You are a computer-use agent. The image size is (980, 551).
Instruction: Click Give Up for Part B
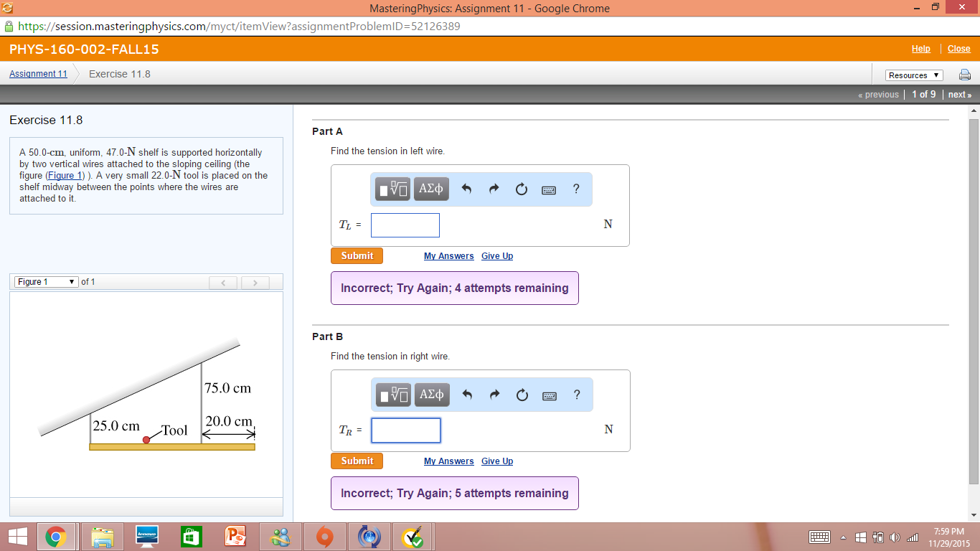click(496, 461)
